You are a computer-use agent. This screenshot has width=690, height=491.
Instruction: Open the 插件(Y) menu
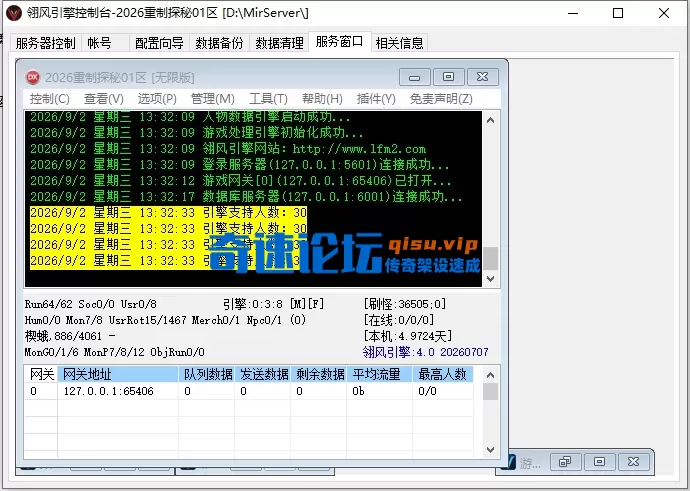(376, 99)
